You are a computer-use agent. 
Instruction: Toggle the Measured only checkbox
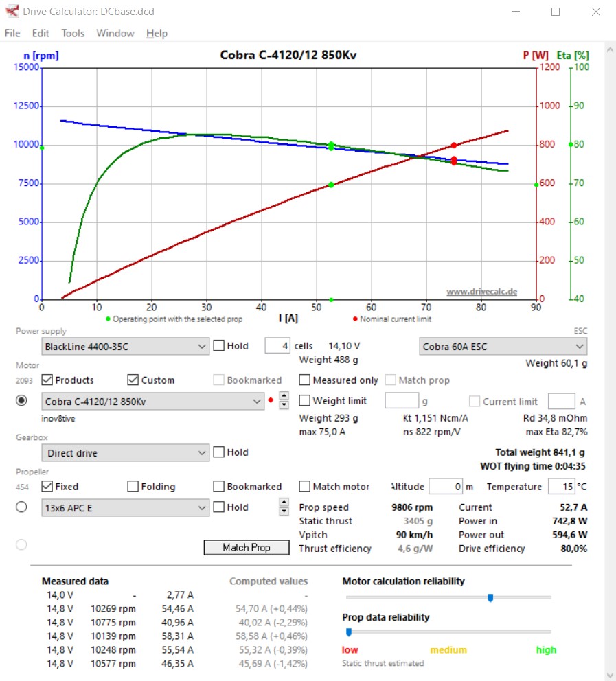pos(305,380)
